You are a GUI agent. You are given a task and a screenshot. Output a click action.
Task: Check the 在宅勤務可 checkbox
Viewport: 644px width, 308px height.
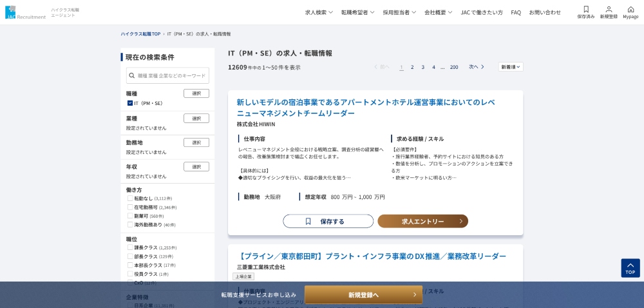(130, 207)
